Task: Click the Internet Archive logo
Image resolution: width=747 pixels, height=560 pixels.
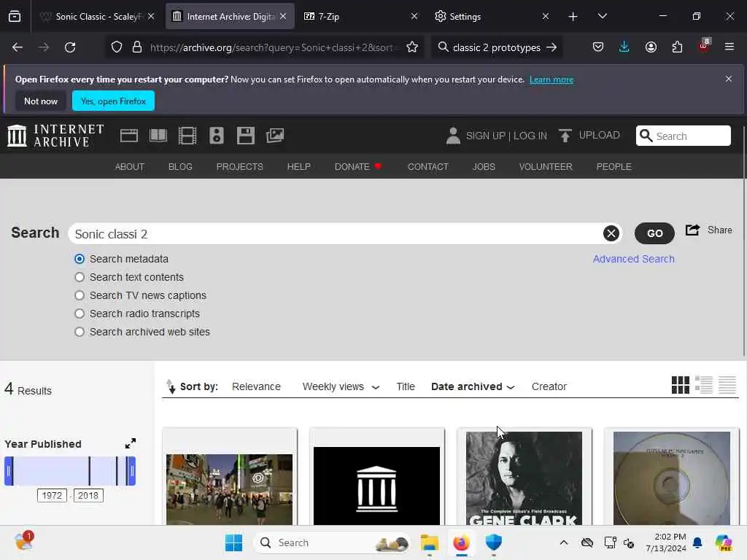Action: (55, 136)
